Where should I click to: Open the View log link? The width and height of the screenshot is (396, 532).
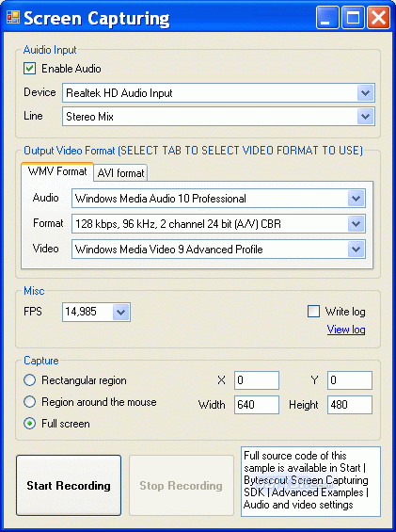pos(346,330)
